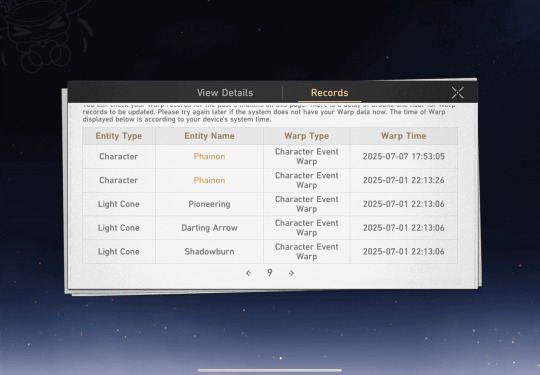This screenshot has width=540, height=375.
Task: Click the Shadowburn row Light Cone type cell
Action: point(119,252)
